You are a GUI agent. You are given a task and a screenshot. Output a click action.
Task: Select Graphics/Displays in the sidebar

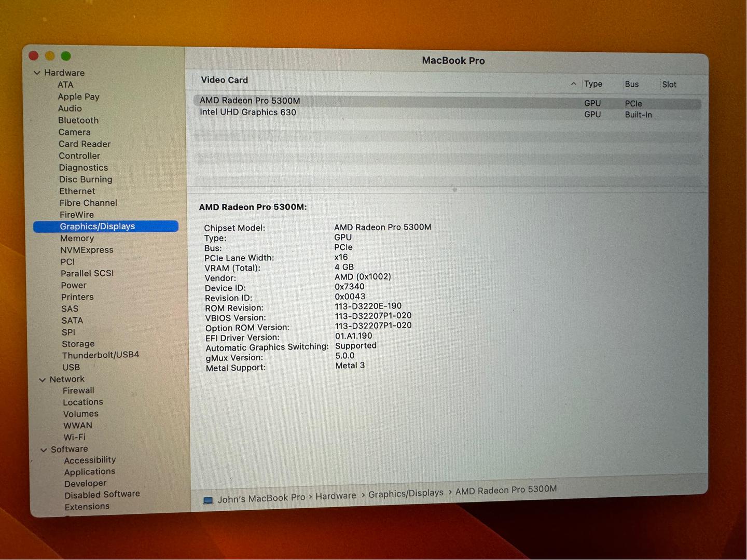pyautogui.click(x=106, y=227)
